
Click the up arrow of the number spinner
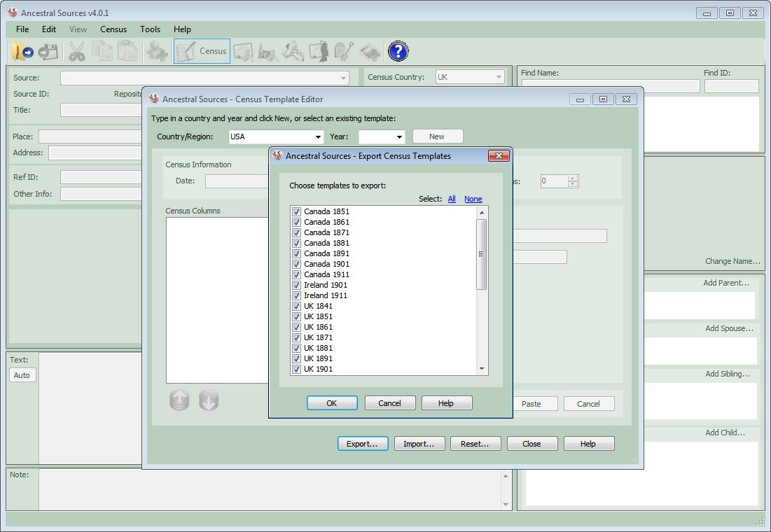(572, 178)
